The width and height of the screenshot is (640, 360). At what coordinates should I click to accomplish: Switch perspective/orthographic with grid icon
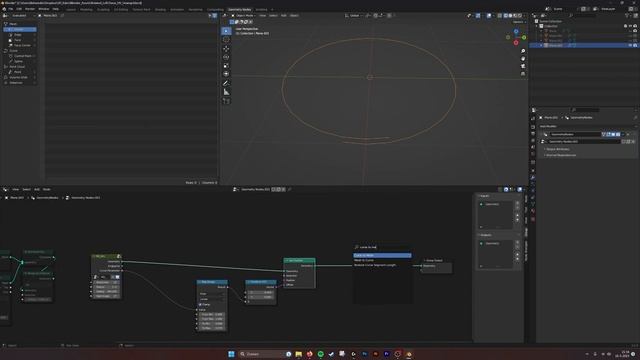(x=523, y=73)
